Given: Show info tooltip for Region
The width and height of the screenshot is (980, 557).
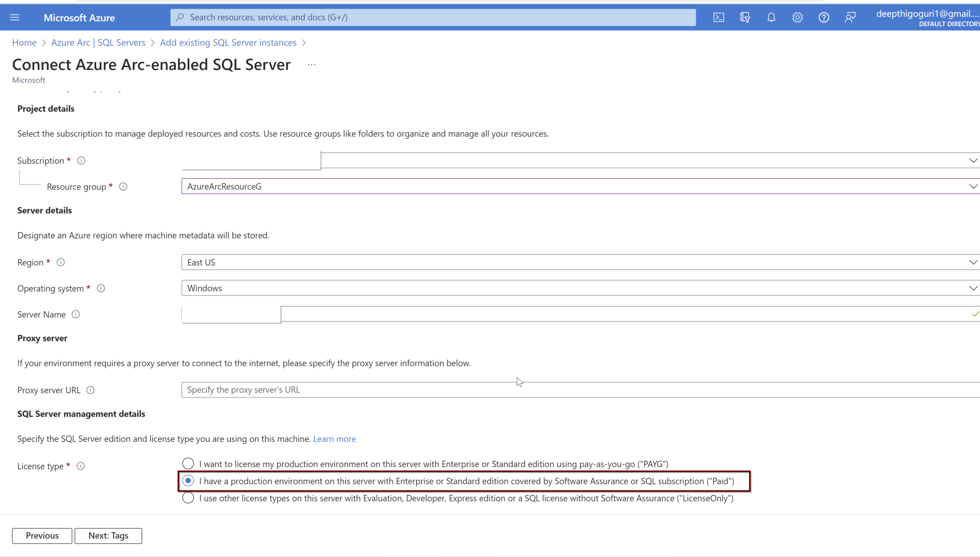Looking at the screenshot, I should pyautogui.click(x=61, y=262).
